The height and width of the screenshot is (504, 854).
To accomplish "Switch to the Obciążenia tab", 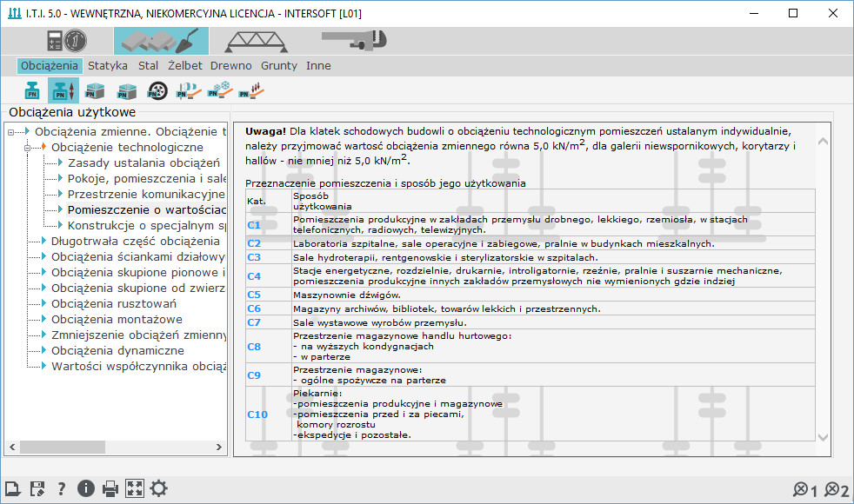I will pyautogui.click(x=50, y=66).
